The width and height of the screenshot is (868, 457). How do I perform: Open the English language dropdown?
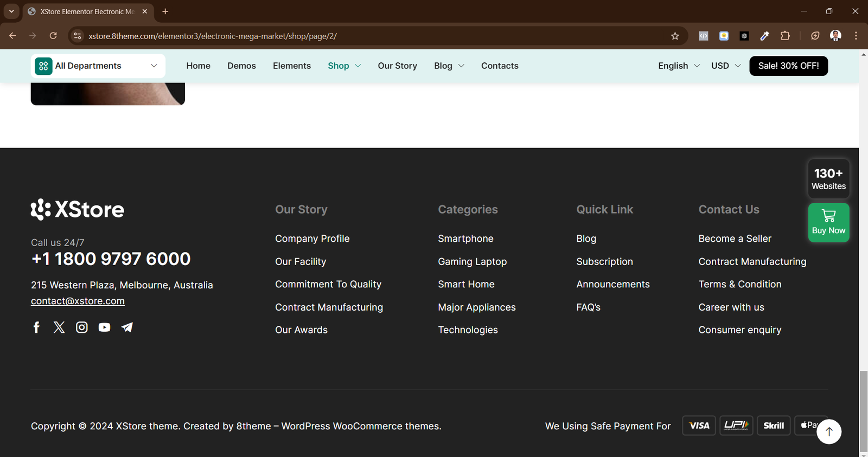click(x=679, y=66)
